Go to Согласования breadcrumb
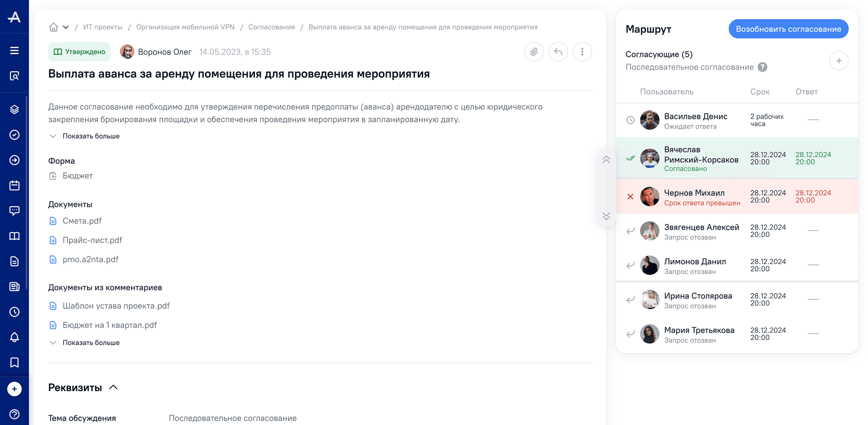The width and height of the screenshot is (868, 425). [x=271, y=27]
